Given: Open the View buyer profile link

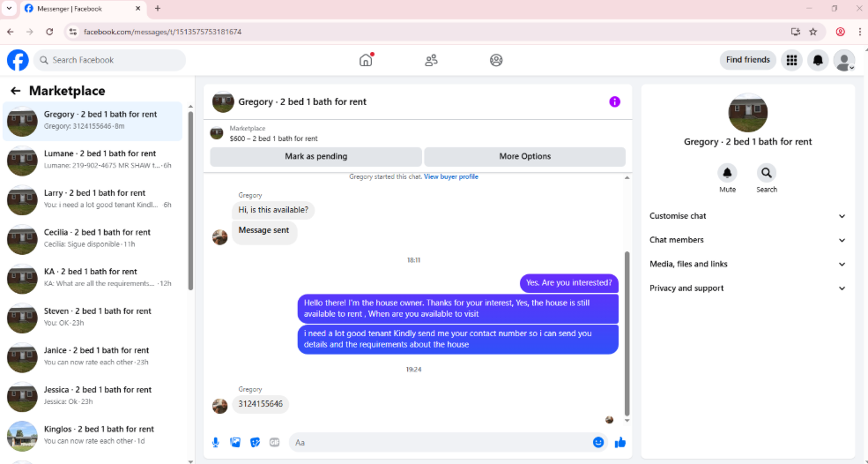Looking at the screenshot, I should [450, 176].
